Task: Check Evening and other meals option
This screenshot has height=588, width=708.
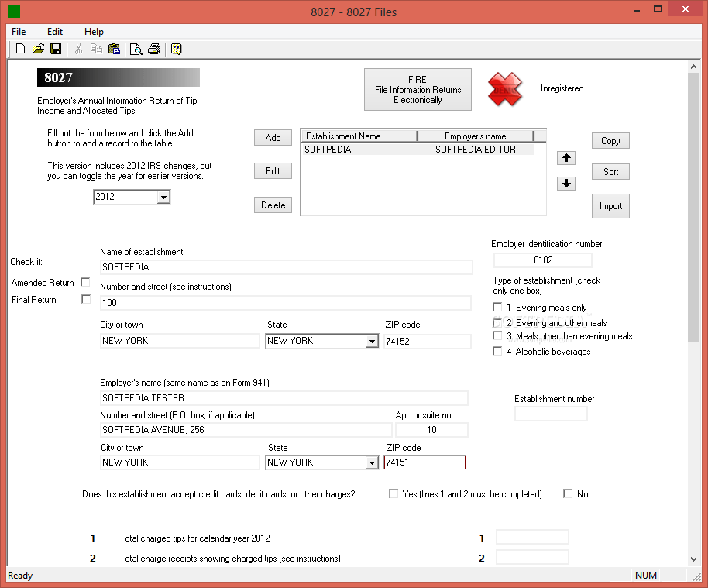Action: pyautogui.click(x=497, y=322)
